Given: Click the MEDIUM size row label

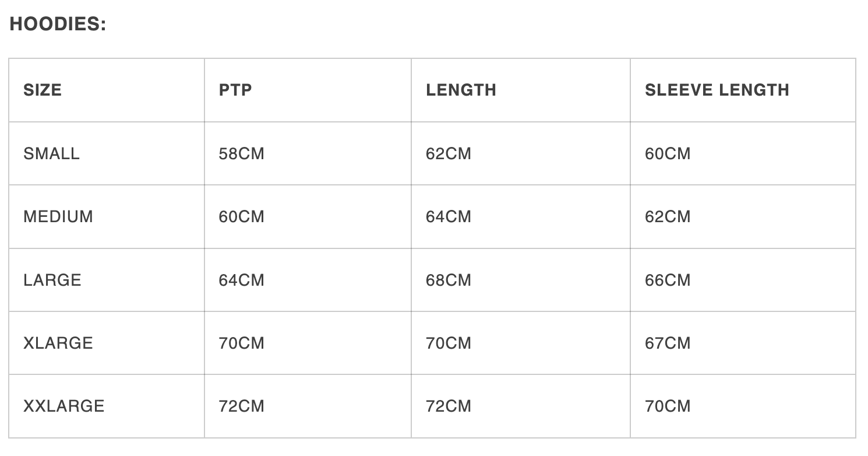Looking at the screenshot, I should (x=58, y=216).
